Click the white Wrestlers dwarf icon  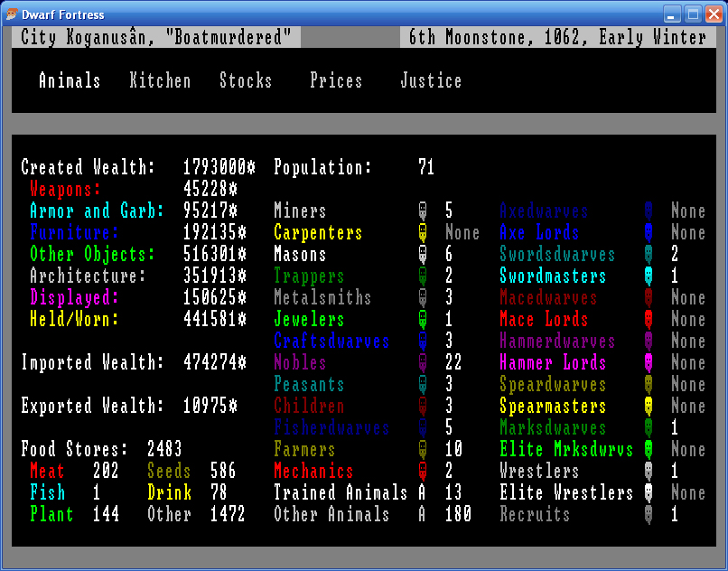pyautogui.click(x=649, y=471)
